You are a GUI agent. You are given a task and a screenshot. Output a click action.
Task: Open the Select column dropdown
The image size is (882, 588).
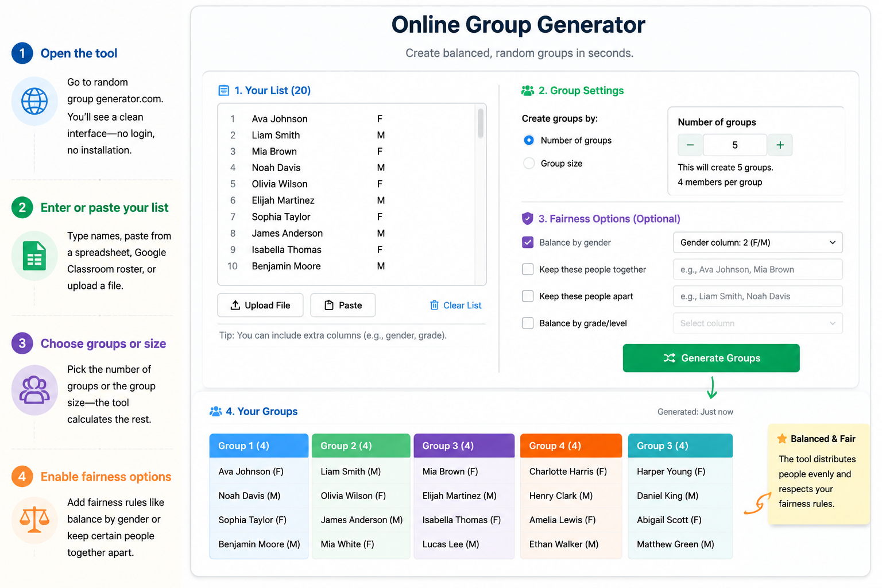[757, 323]
